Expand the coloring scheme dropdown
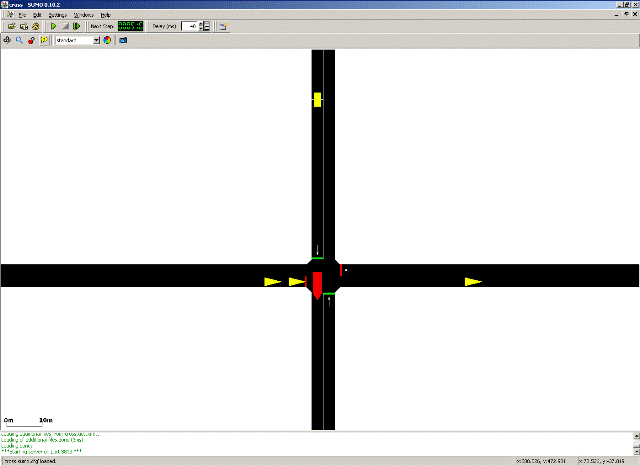640x466 pixels. coord(96,40)
